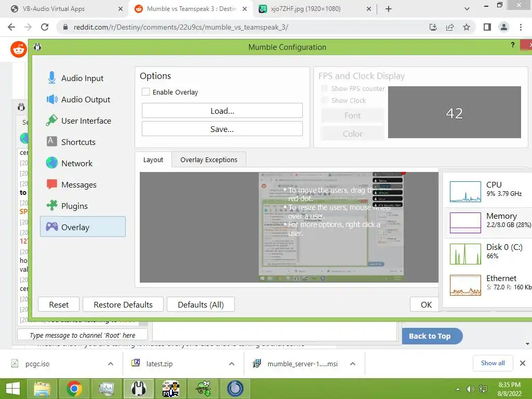Click the Reddit logo on the page

pos(18,49)
